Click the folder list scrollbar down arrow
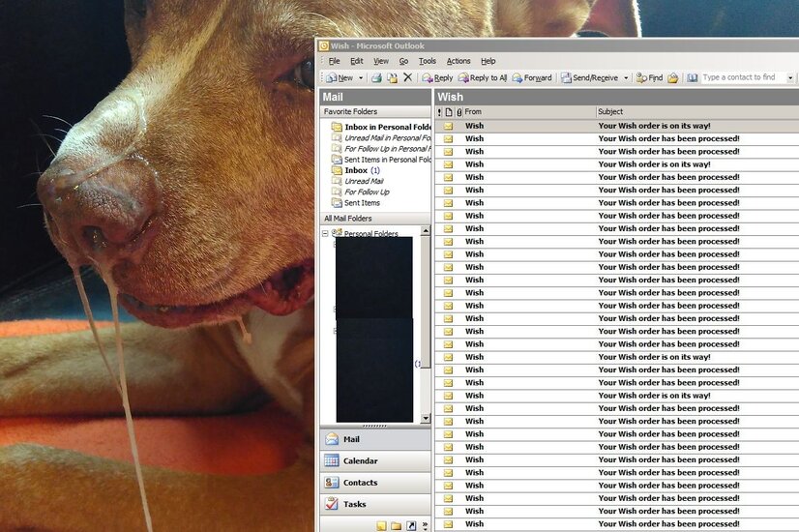 coord(426,419)
